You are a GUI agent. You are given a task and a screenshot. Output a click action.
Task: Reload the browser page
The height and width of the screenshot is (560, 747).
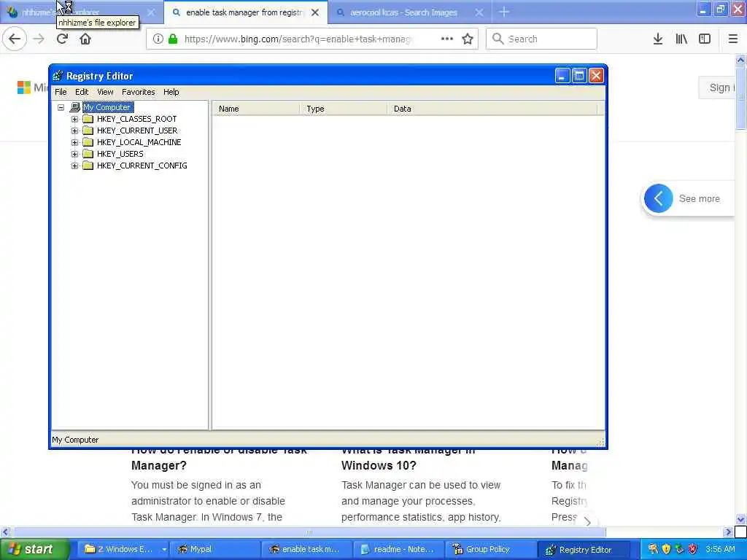coord(62,39)
